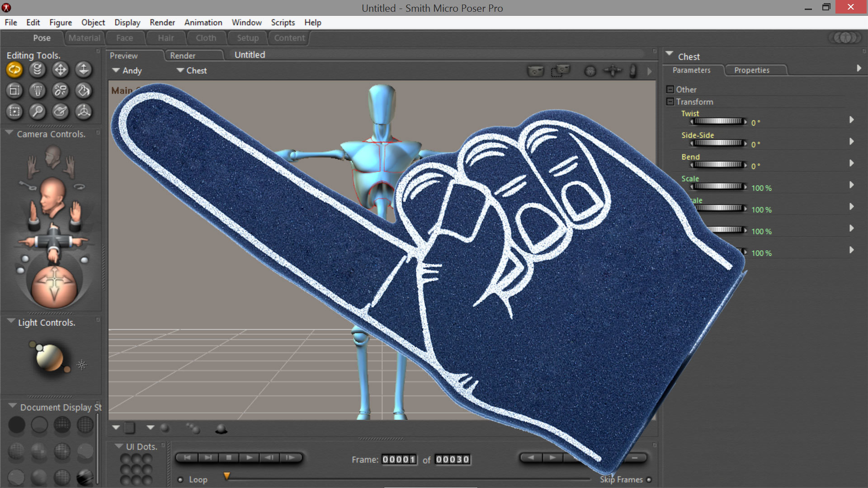Screen dimensions: 868x488
Task: Select the Translate/Pull editing tool
Action: (61, 70)
